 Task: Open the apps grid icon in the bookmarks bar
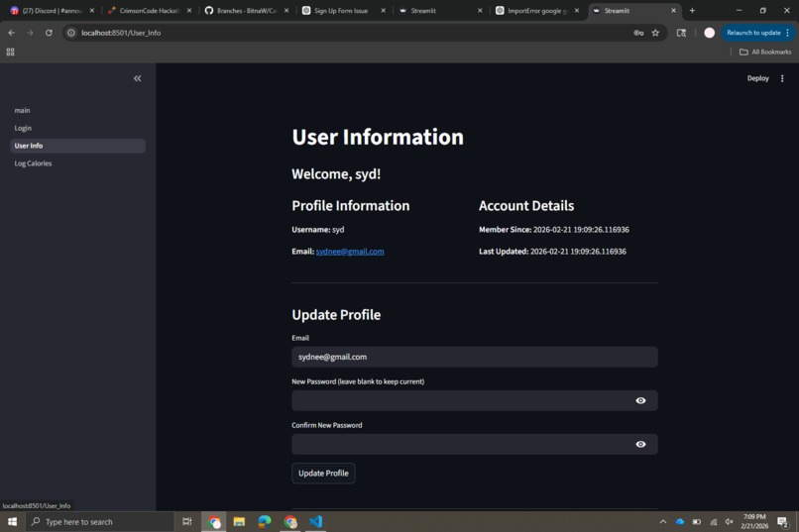(x=10, y=52)
